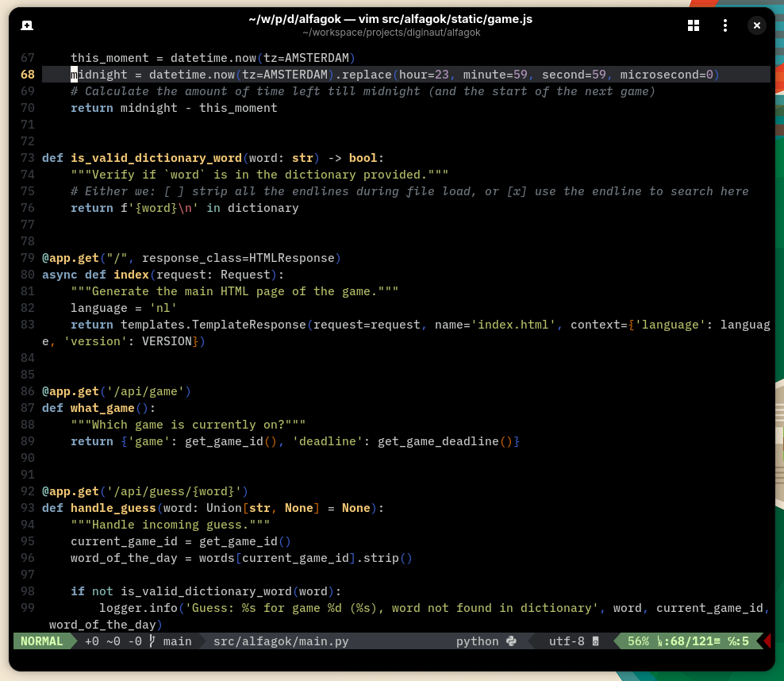Screen dimensions: 784x681
Task: Click the git changes counter +0 ~0 -0
Action: [113, 641]
